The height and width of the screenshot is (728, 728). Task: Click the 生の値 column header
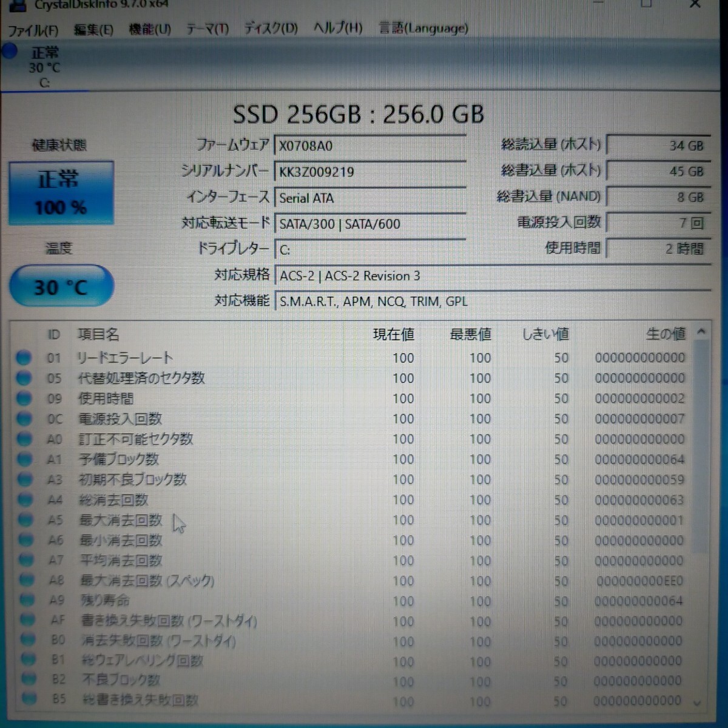(x=666, y=334)
